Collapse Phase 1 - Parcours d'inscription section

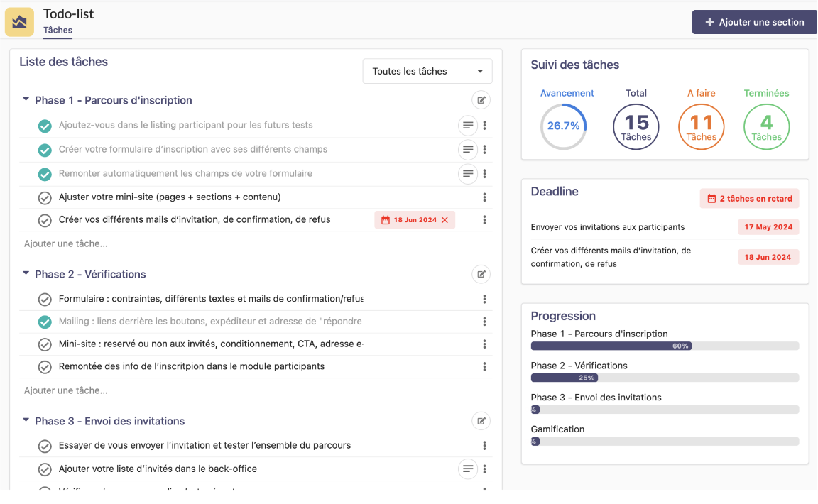tap(26, 100)
